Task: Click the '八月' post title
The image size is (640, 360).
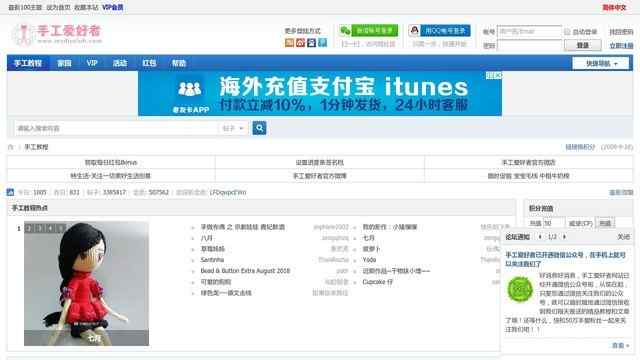Action: click(x=207, y=238)
